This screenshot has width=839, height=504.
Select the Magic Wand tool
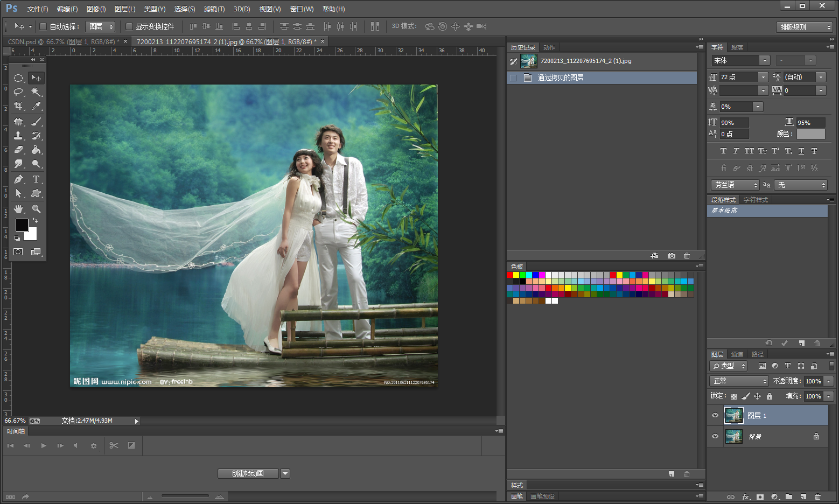click(36, 92)
